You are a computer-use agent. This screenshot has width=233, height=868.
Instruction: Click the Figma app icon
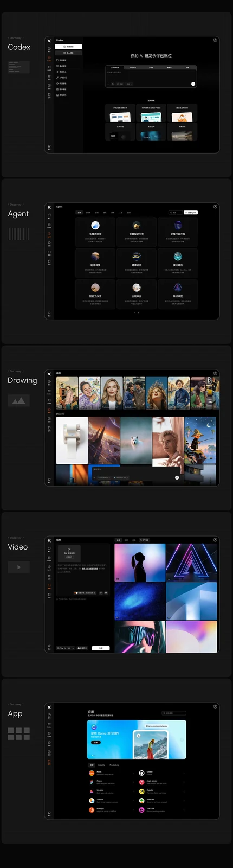(x=92, y=782)
